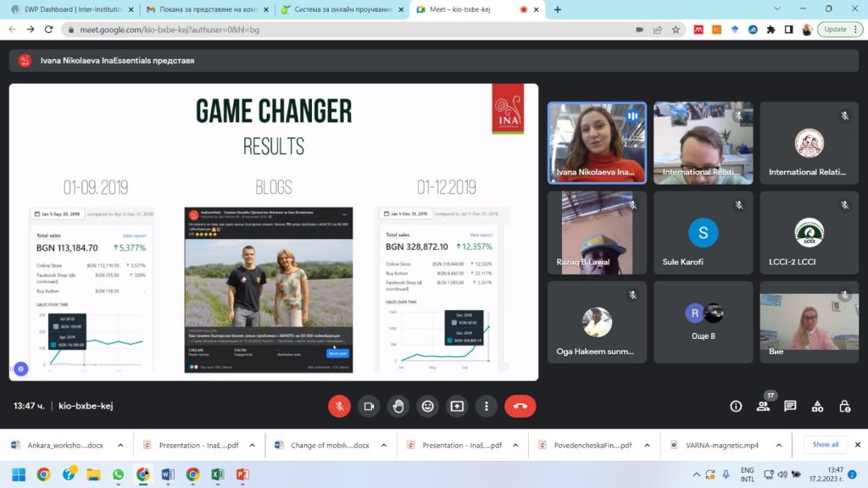Image resolution: width=868 pixels, height=488 pixels.
Task: Open the ENG INTL language switcher
Action: (x=748, y=474)
